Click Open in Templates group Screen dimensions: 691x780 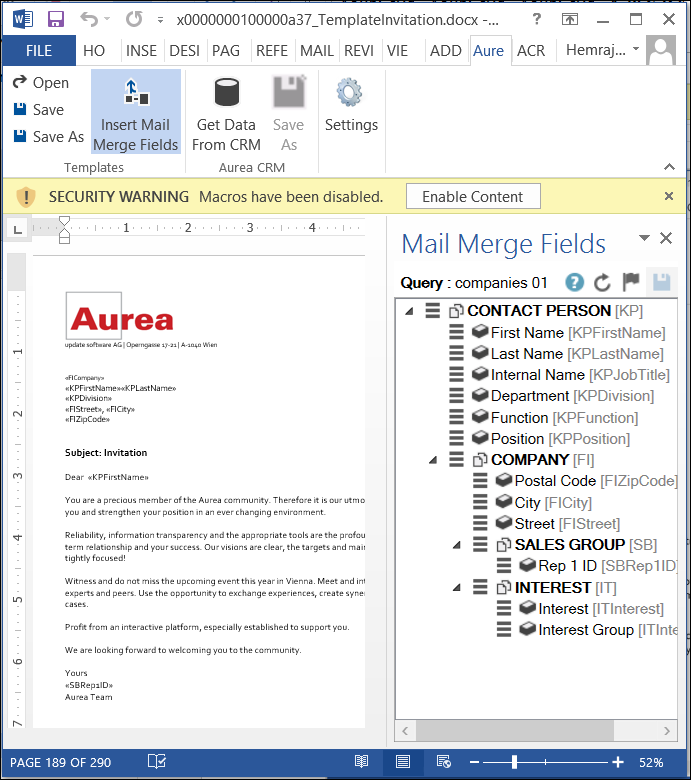(41, 83)
